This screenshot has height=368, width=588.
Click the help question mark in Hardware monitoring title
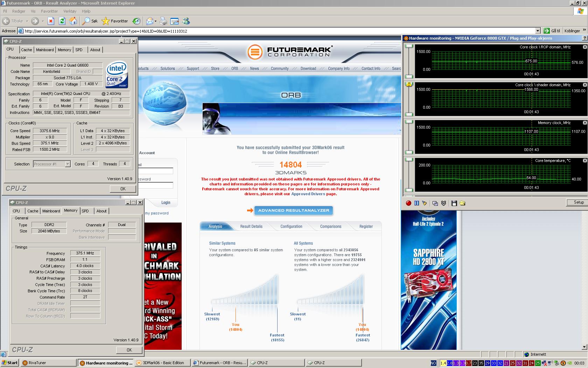[584, 38]
